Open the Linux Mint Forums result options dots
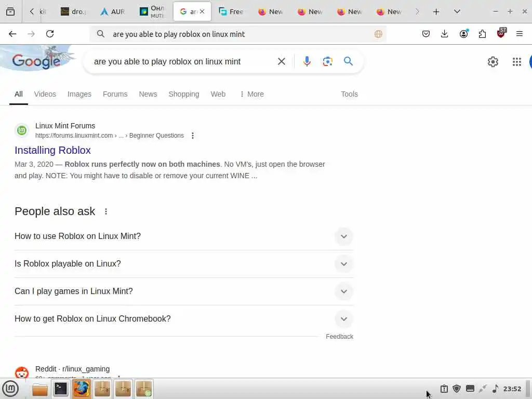Screen dimensions: 532x399 [x=193, y=136]
